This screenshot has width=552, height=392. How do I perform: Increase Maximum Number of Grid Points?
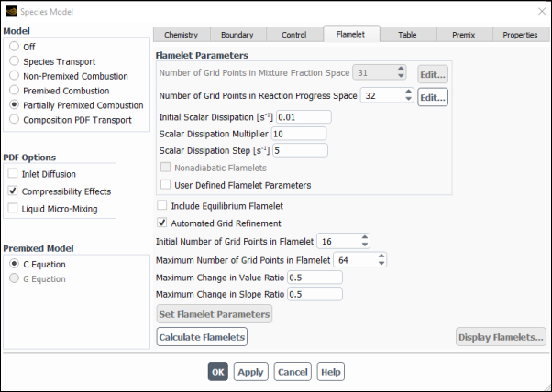click(x=381, y=256)
